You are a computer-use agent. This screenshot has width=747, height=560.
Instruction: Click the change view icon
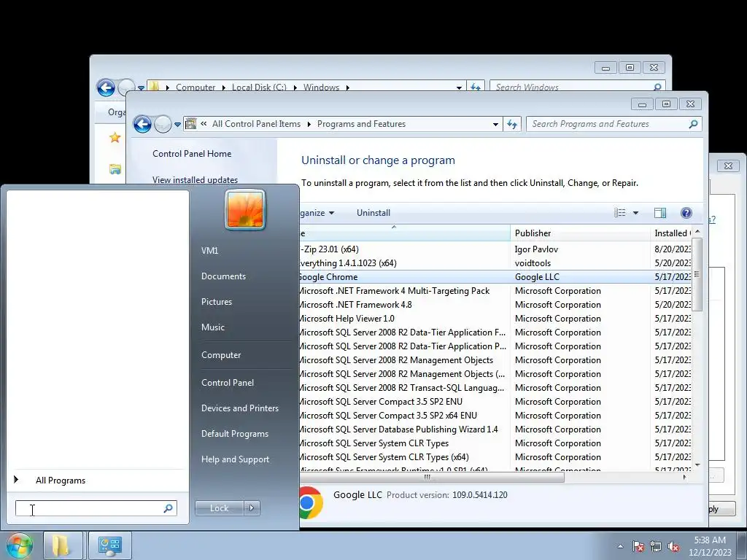pyautogui.click(x=620, y=213)
